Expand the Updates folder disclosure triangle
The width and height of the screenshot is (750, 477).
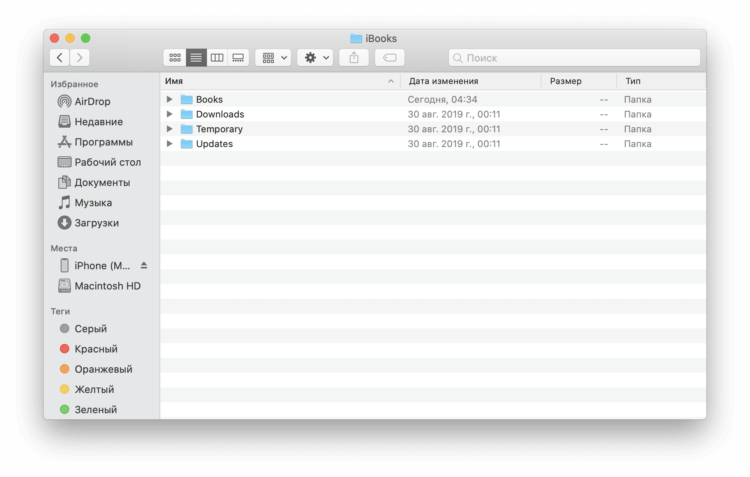169,144
